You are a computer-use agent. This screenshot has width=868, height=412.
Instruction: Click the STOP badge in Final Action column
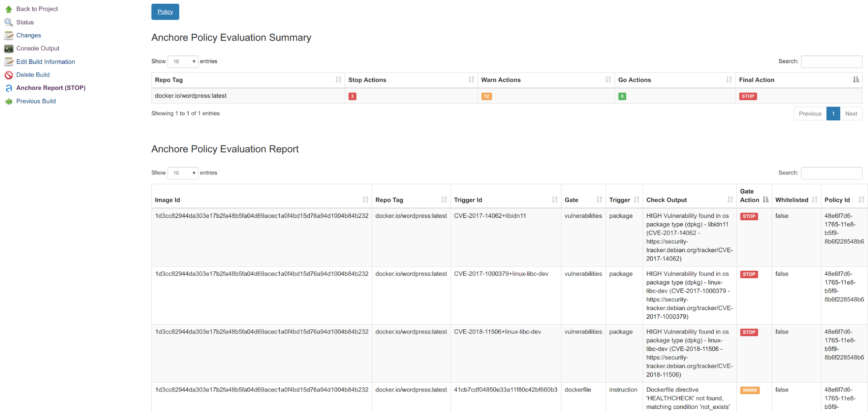pyautogui.click(x=748, y=96)
